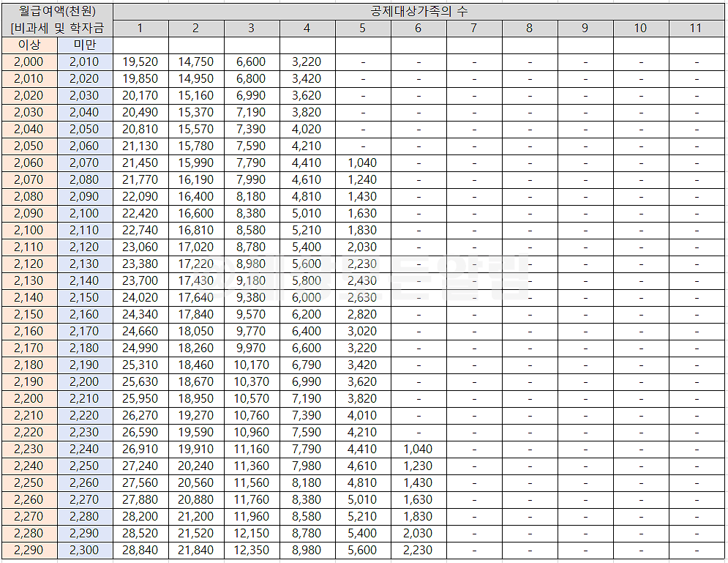Click the 2,300 upper bound cell
Image resolution: width=728 pixels, height=563 pixels.
(85, 551)
